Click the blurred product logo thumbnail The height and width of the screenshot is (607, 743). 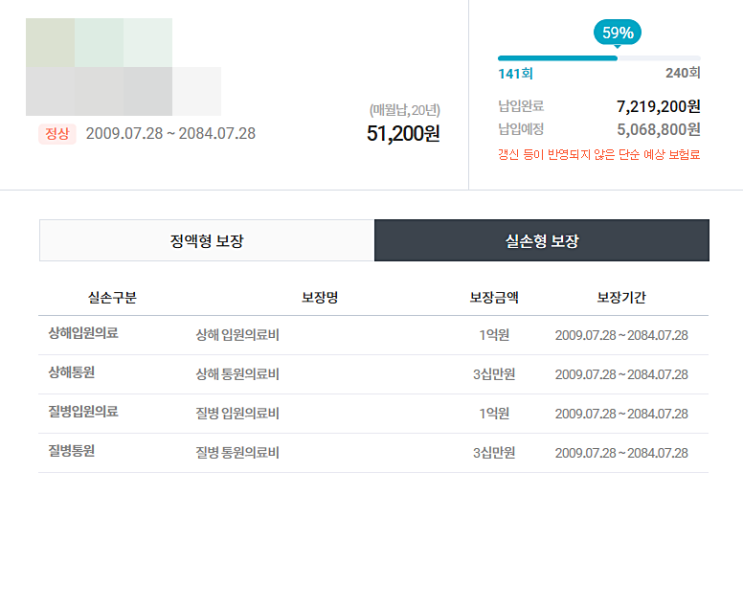123,67
